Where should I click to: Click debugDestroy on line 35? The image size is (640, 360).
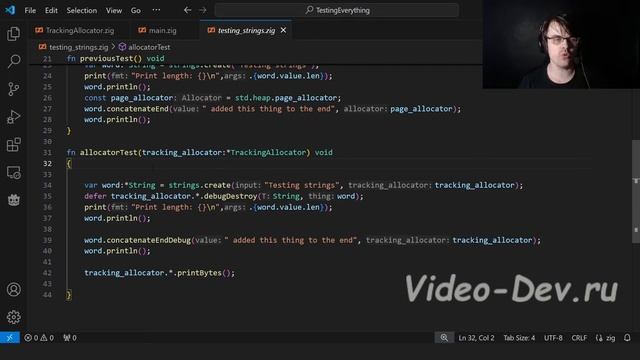pyautogui.click(x=231, y=196)
